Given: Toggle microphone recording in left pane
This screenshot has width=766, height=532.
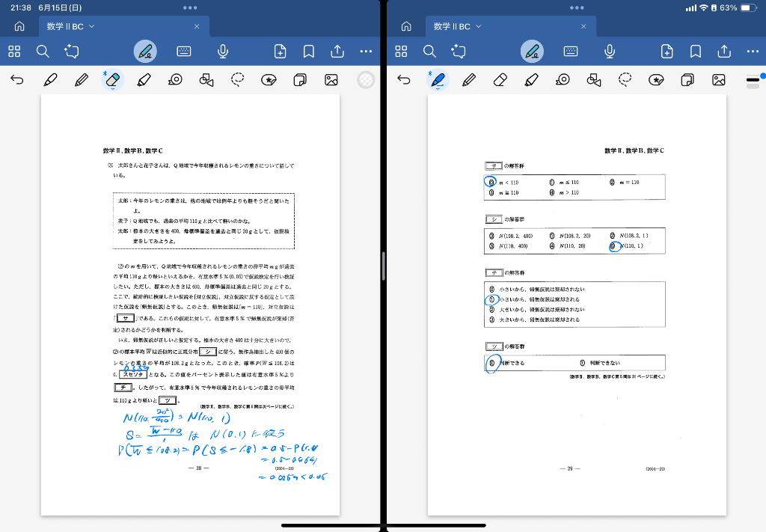Looking at the screenshot, I should click(x=222, y=51).
